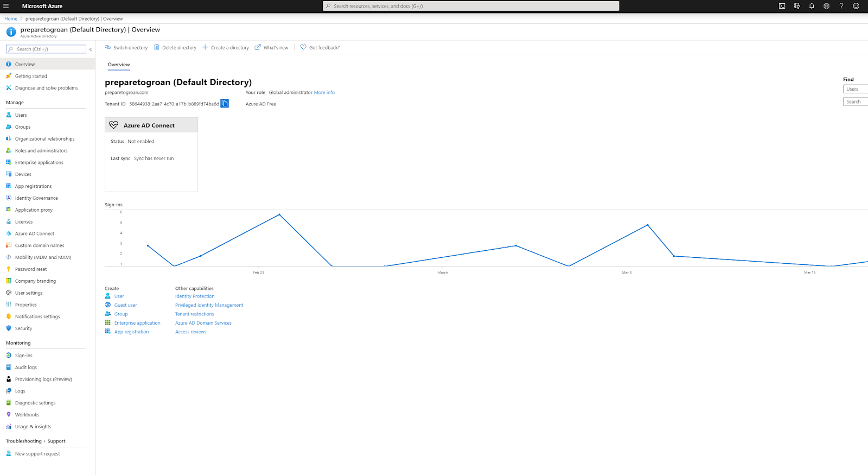Click the Company branding icon
Image resolution: width=868 pixels, height=475 pixels.
click(9, 281)
